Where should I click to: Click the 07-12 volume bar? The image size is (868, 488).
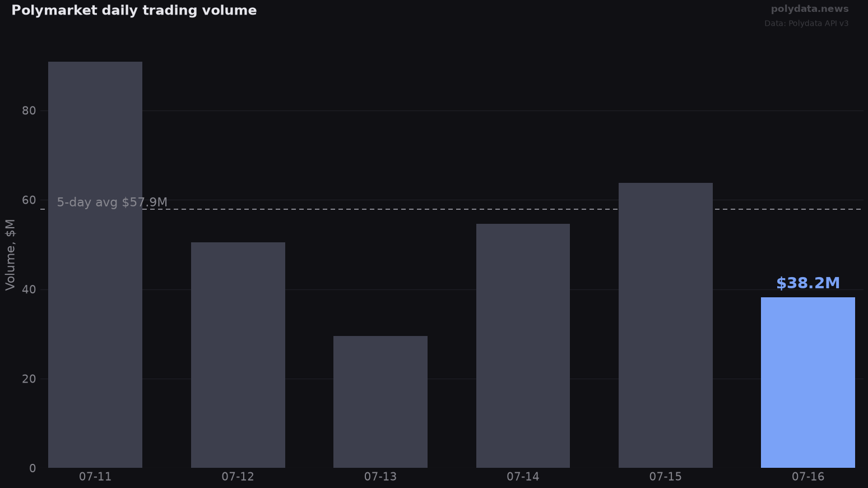[238, 355]
